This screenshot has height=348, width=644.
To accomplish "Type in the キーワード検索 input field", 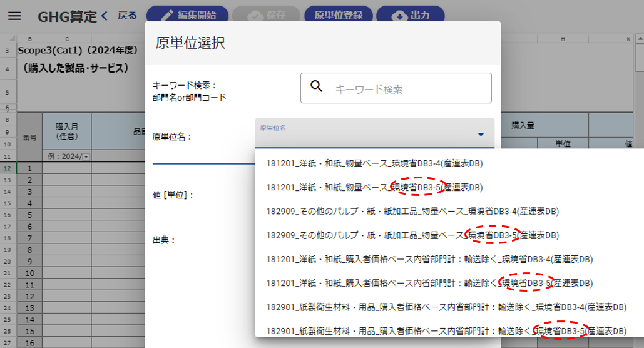I will (407, 89).
